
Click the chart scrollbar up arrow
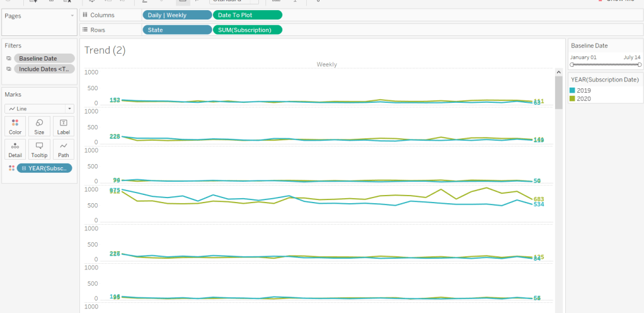558,73
